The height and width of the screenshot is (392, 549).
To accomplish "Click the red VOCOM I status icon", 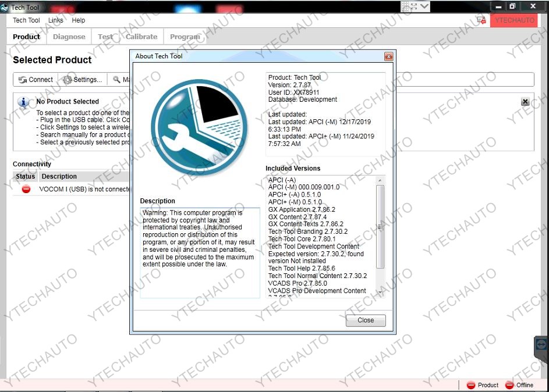I will 26,188.
